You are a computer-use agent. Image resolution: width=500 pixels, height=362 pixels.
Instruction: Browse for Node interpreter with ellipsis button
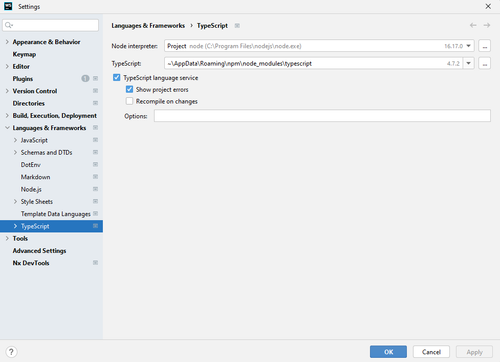coord(485,46)
